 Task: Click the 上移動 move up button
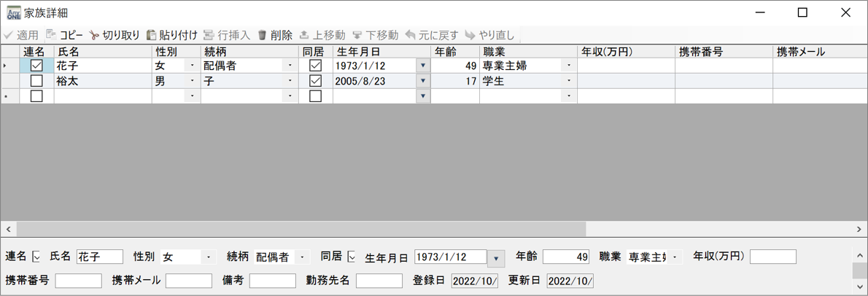click(x=322, y=36)
